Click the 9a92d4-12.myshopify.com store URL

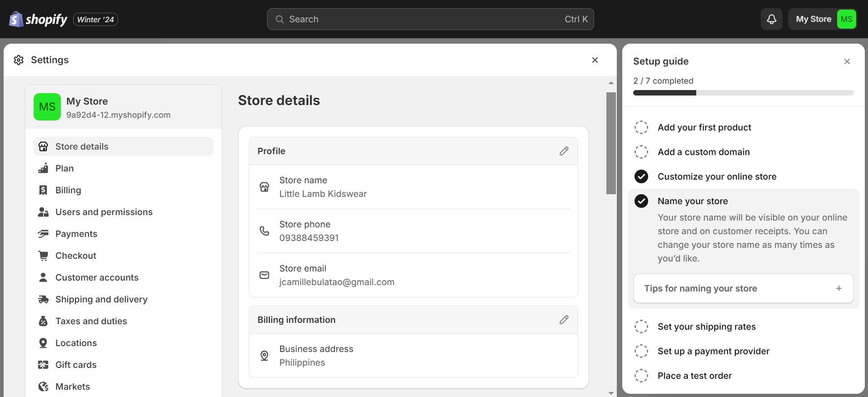[119, 115]
